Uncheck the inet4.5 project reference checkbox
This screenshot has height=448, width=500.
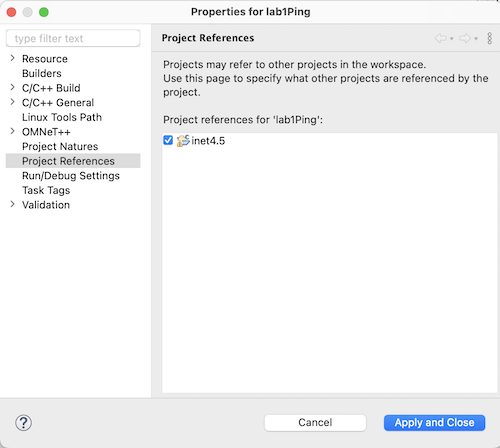pos(168,140)
